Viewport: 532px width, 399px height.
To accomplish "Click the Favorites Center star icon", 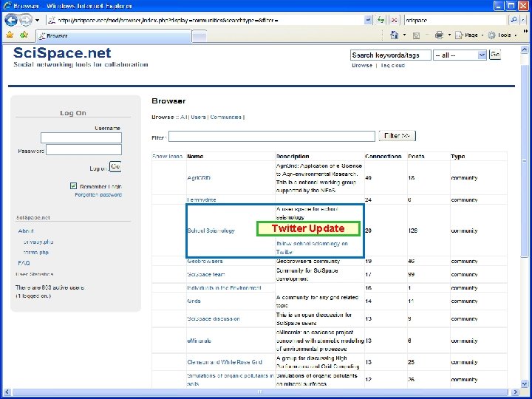I will point(10,35).
